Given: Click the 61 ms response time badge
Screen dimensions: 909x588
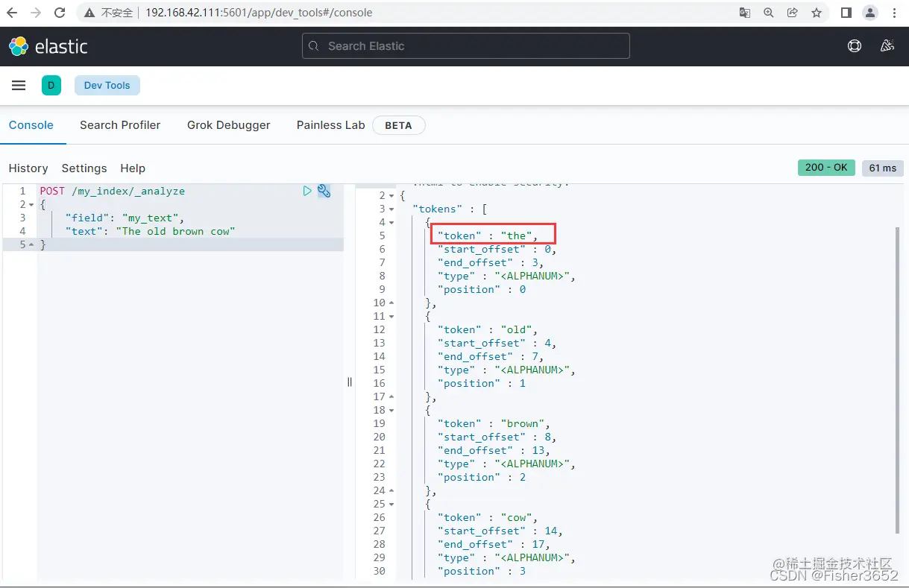Looking at the screenshot, I should (x=883, y=168).
